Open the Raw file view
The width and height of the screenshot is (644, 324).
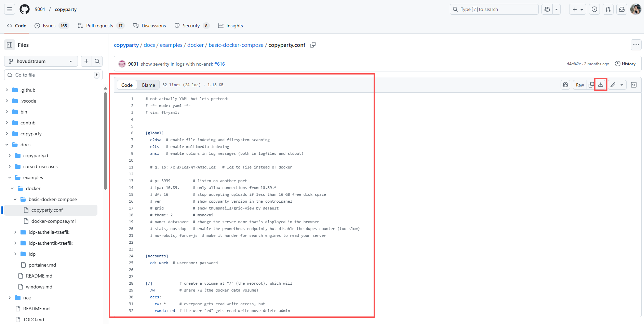pos(580,85)
